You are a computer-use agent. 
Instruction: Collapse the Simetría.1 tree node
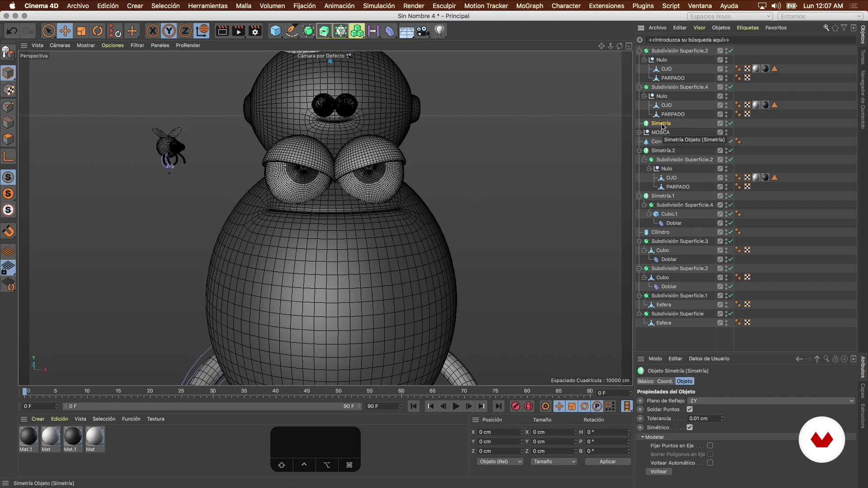(639, 196)
